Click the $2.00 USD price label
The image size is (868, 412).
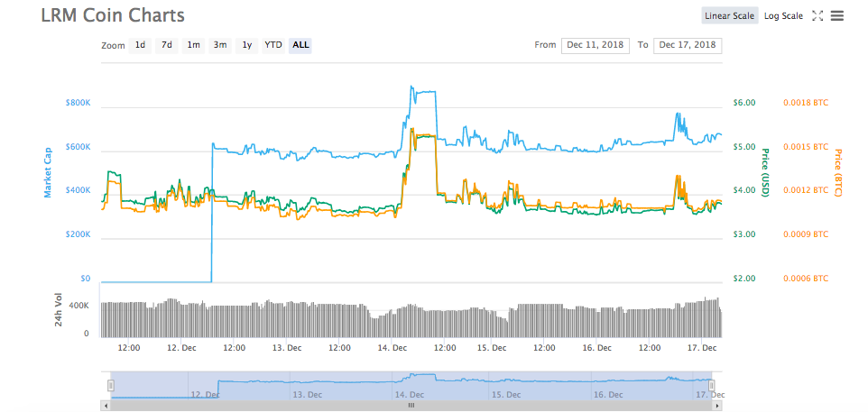[x=744, y=279]
